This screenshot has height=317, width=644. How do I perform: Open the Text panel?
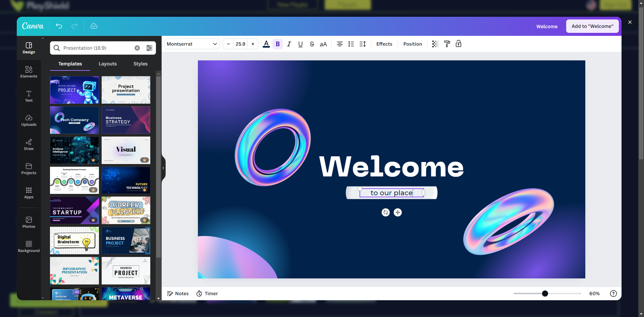click(x=29, y=96)
